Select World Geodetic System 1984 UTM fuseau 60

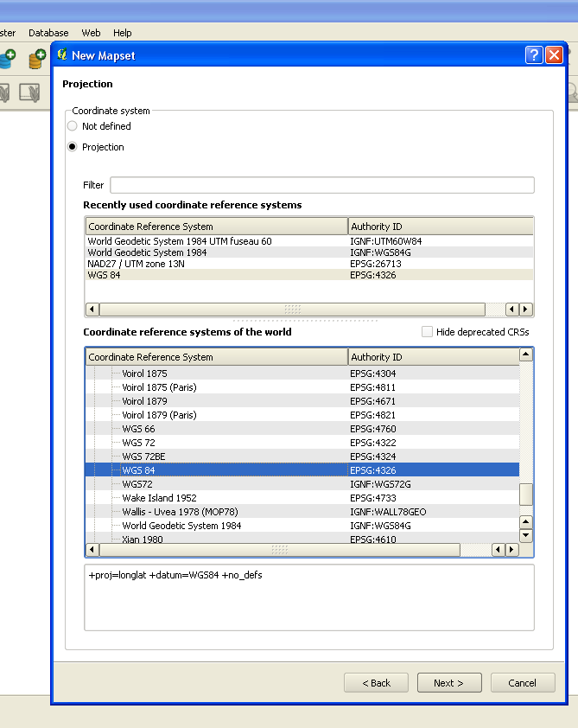coord(180,241)
